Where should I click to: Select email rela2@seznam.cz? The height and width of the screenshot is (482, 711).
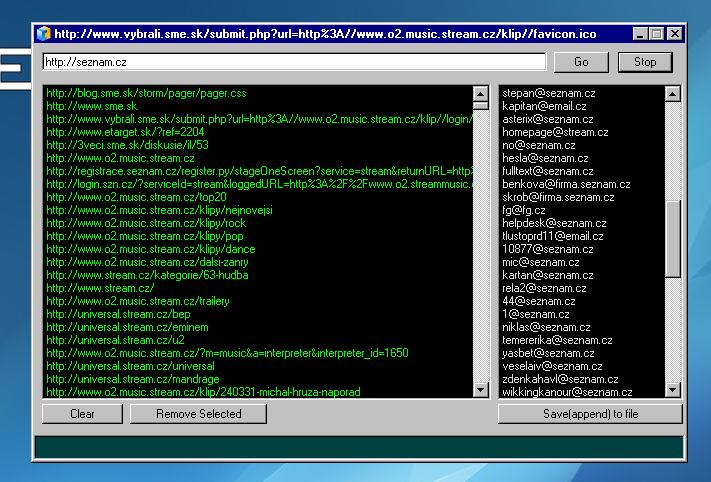pos(544,288)
